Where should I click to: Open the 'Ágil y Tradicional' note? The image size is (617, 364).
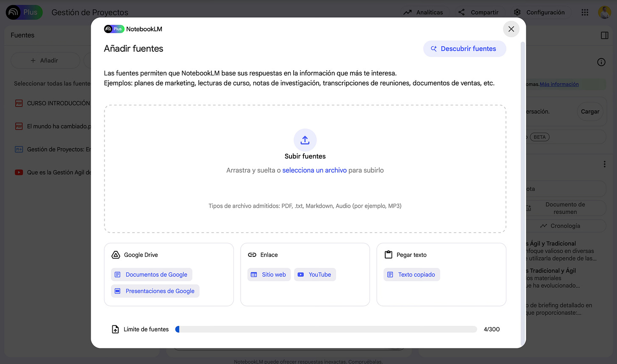tap(561, 251)
